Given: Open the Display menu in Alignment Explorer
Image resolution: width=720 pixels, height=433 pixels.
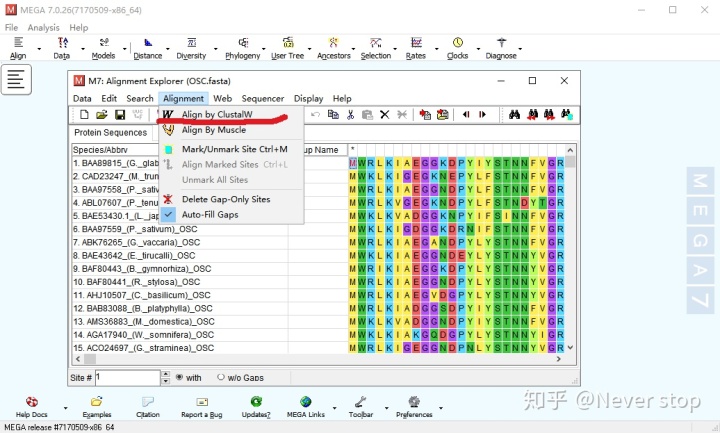Looking at the screenshot, I should click(x=309, y=98).
